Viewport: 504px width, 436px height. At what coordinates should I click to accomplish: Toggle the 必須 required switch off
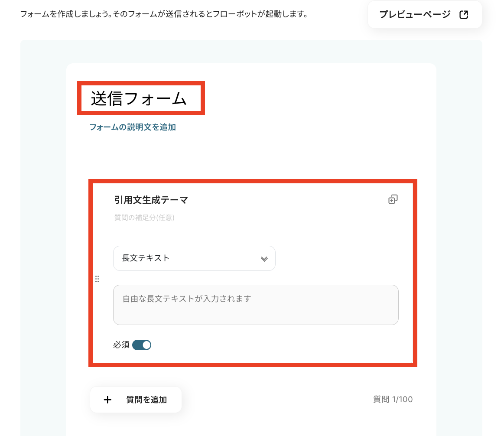[142, 345]
